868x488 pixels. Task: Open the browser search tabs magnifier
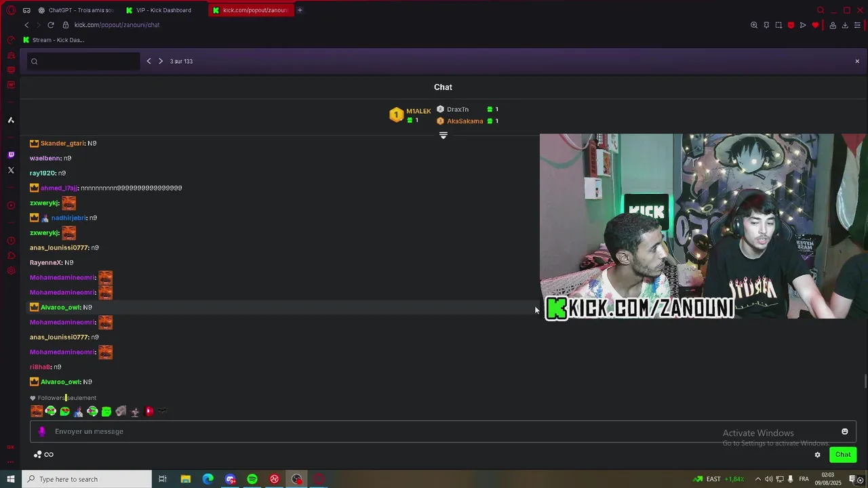click(x=821, y=10)
